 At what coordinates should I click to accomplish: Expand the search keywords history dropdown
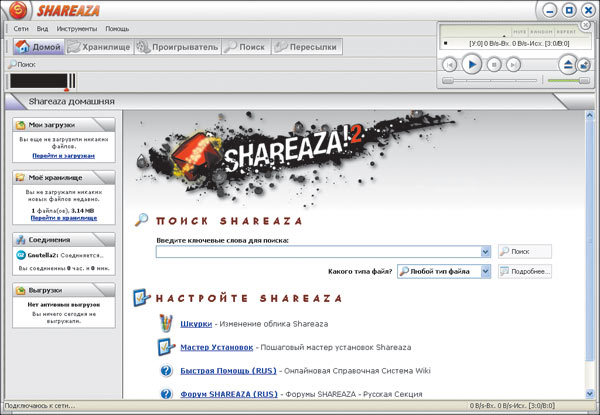[x=486, y=252]
